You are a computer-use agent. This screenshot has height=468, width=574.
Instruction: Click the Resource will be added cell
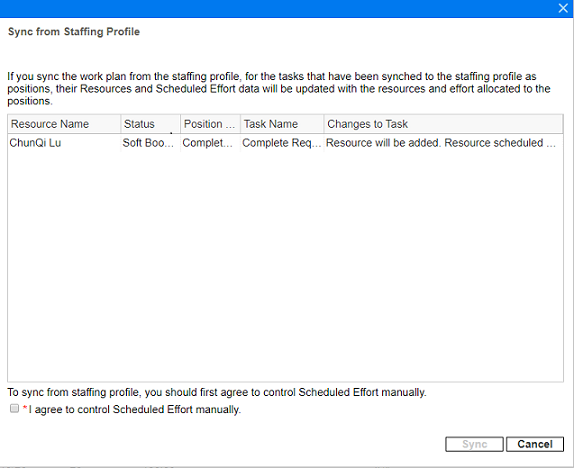coord(443,142)
